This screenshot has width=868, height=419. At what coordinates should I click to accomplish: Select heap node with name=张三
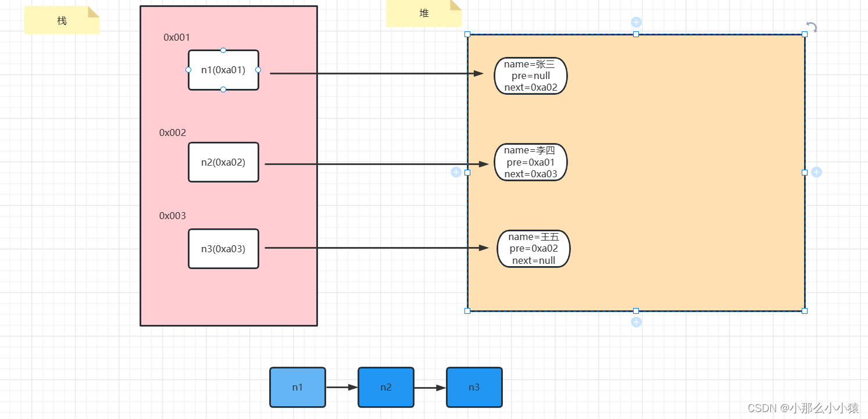click(531, 76)
